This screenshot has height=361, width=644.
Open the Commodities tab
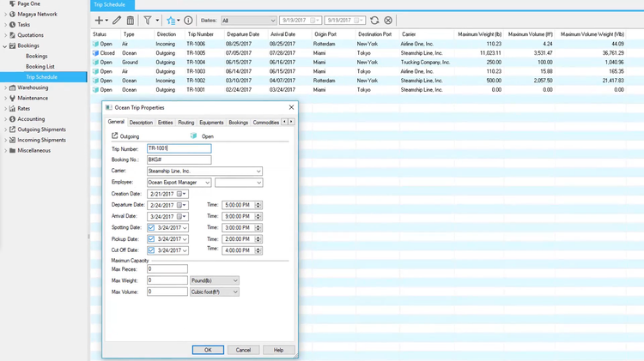click(x=265, y=123)
